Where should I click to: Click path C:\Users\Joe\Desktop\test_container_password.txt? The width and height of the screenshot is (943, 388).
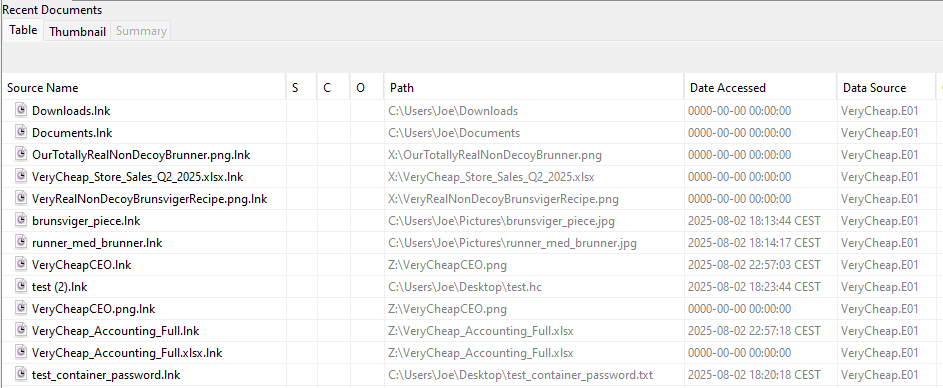521,375
